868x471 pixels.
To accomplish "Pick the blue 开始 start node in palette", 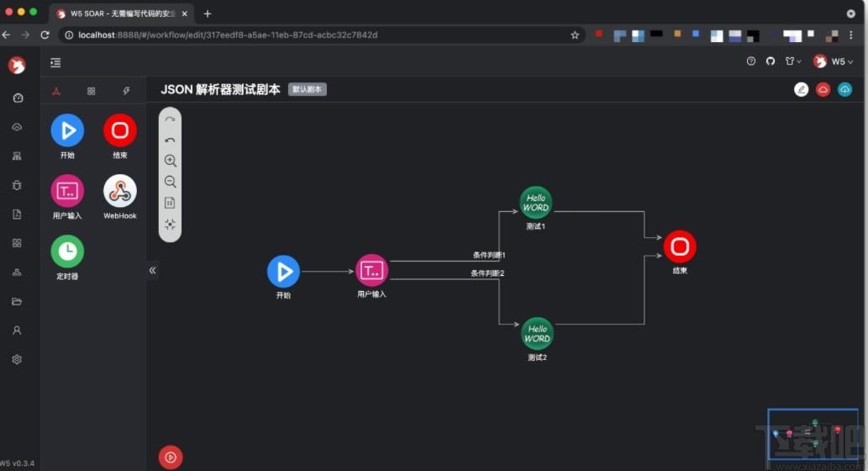I will point(67,130).
